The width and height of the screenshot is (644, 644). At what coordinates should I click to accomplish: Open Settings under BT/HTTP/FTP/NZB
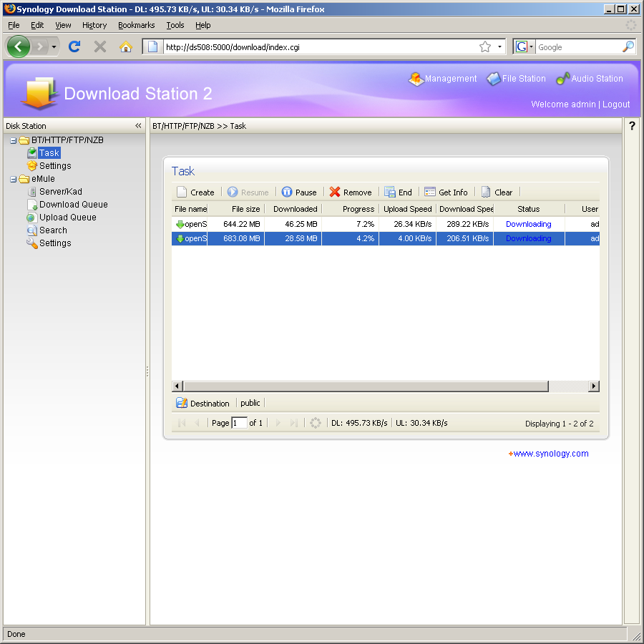coord(55,166)
